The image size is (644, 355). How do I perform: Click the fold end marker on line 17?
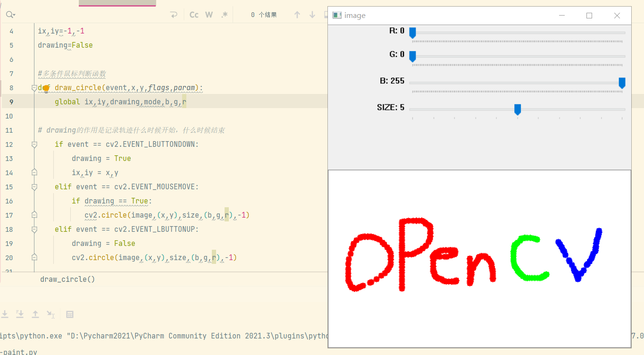click(x=34, y=215)
